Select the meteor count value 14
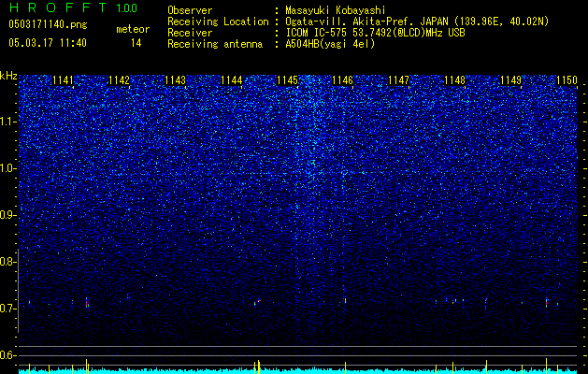The width and height of the screenshot is (588, 374). 136,43
